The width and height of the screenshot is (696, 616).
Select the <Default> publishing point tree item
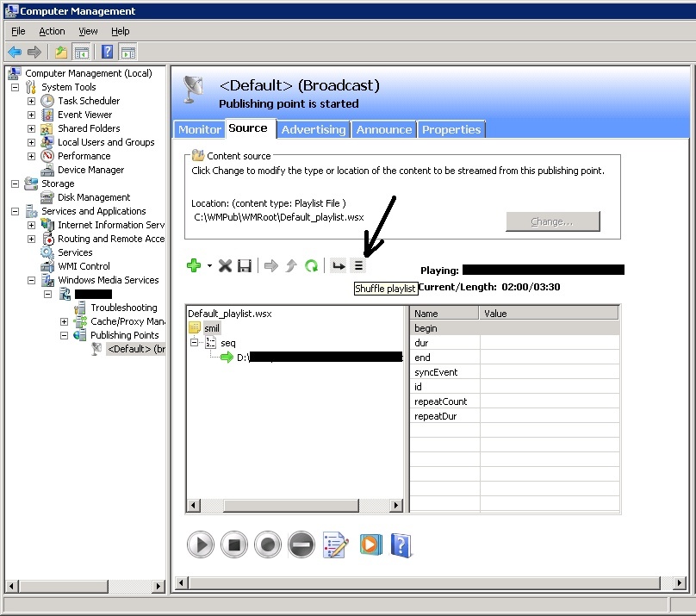(x=136, y=349)
